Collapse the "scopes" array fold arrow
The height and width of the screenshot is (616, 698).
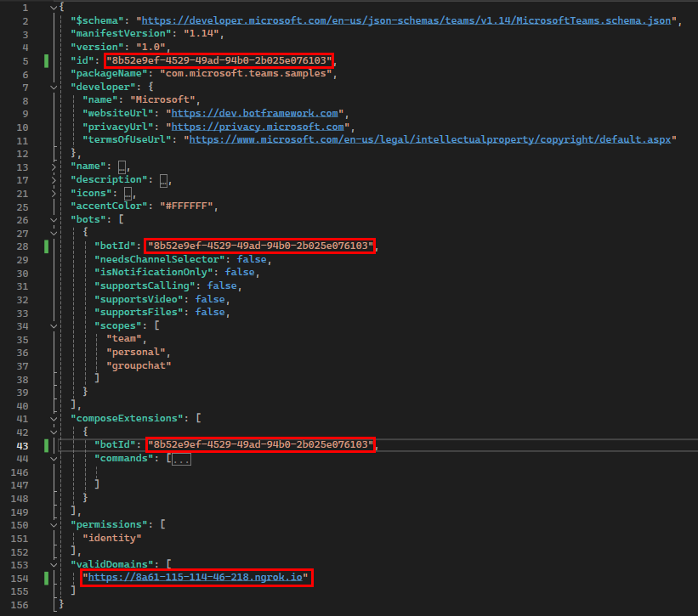coord(54,326)
